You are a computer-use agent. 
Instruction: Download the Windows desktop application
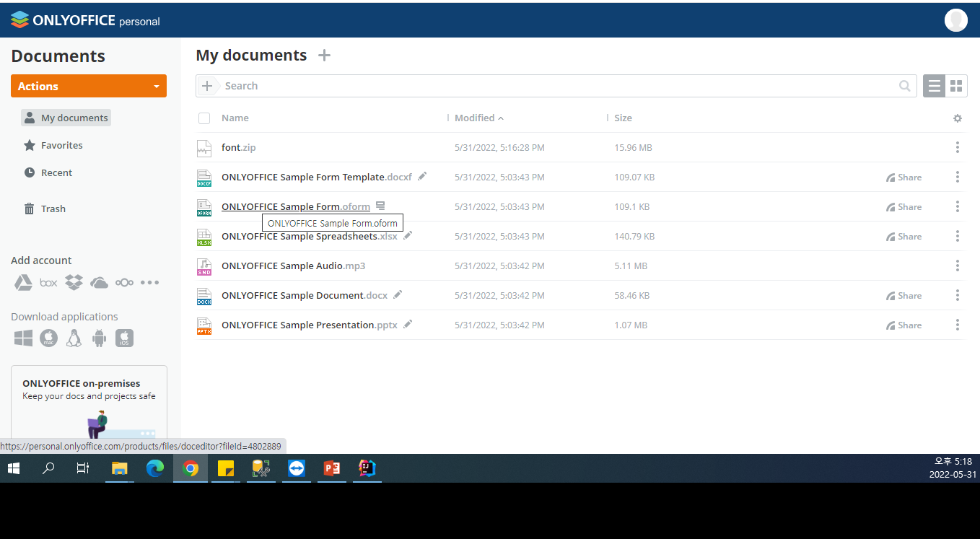coord(23,338)
